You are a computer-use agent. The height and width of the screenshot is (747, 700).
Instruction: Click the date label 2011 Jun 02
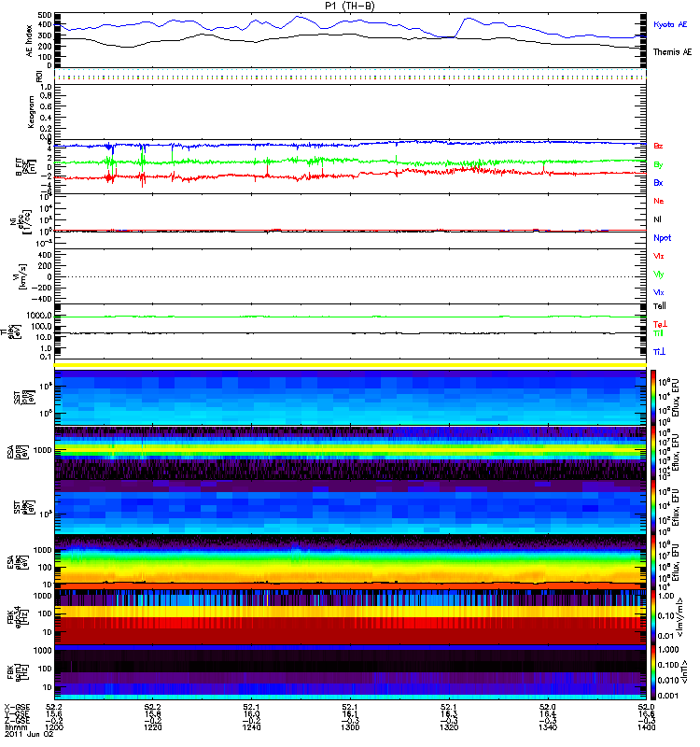coord(29,734)
